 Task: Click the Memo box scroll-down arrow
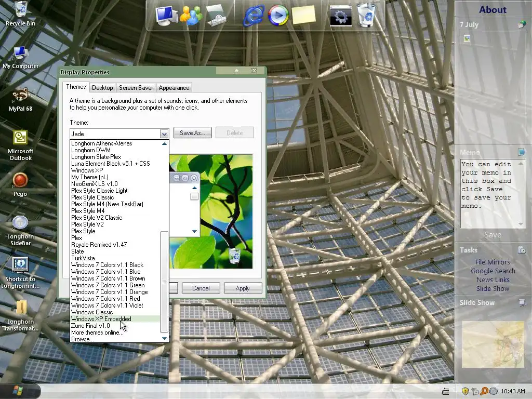click(521, 224)
